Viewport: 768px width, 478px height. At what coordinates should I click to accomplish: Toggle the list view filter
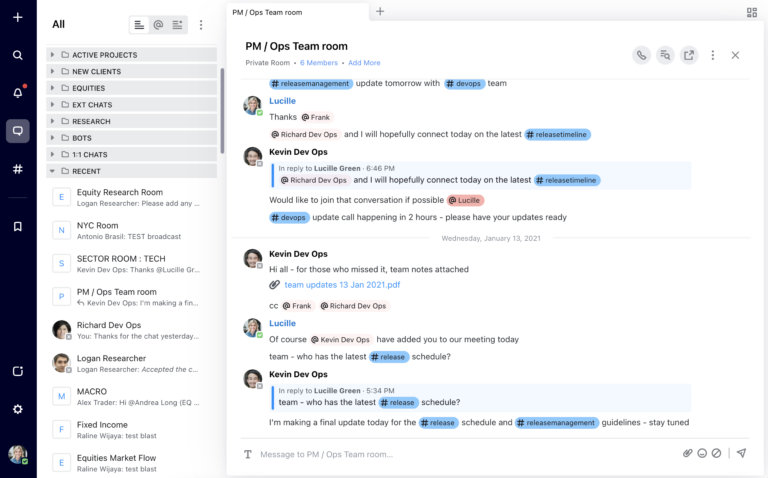tap(139, 25)
